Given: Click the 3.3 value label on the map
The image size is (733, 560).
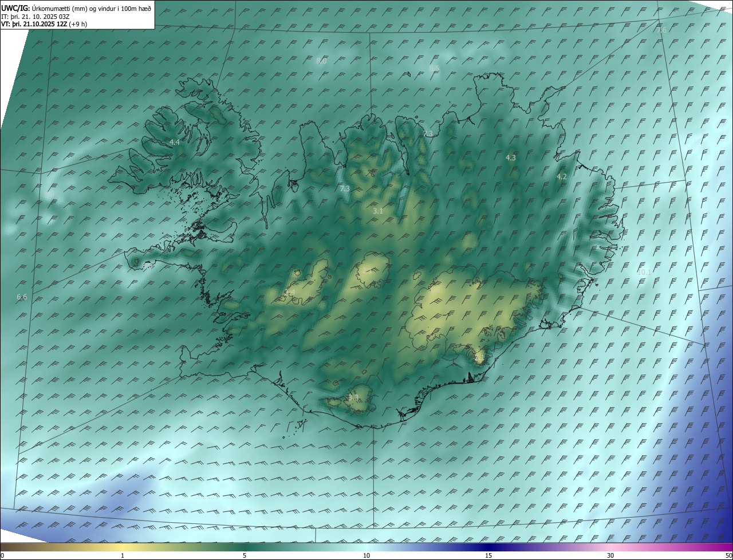Looking at the screenshot, I should pyautogui.click(x=353, y=397).
